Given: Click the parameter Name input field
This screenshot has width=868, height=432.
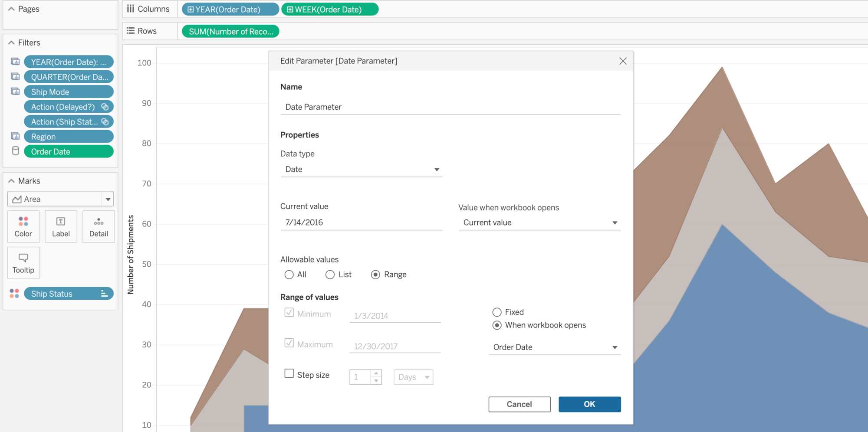Looking at the screenshot, I should 450,107.
